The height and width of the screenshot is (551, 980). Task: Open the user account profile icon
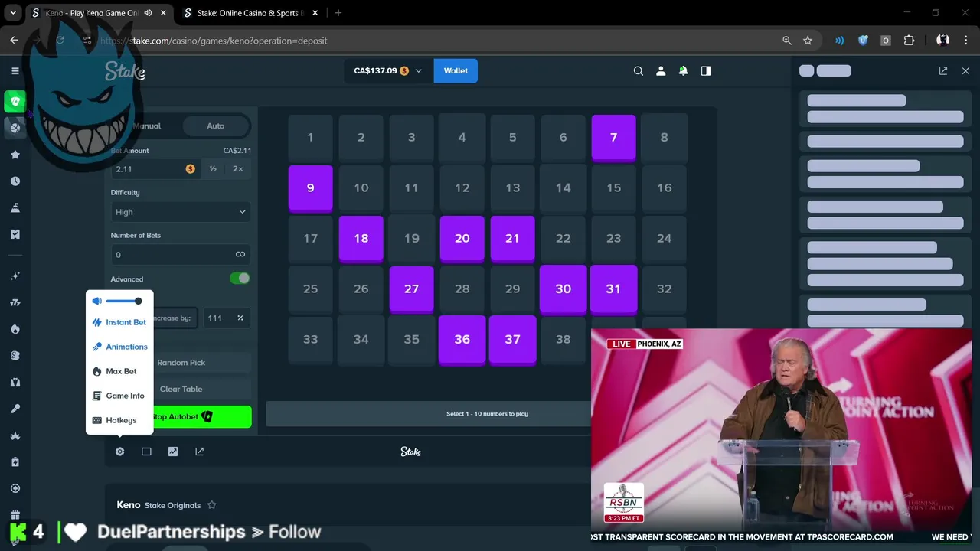(661, 70)
